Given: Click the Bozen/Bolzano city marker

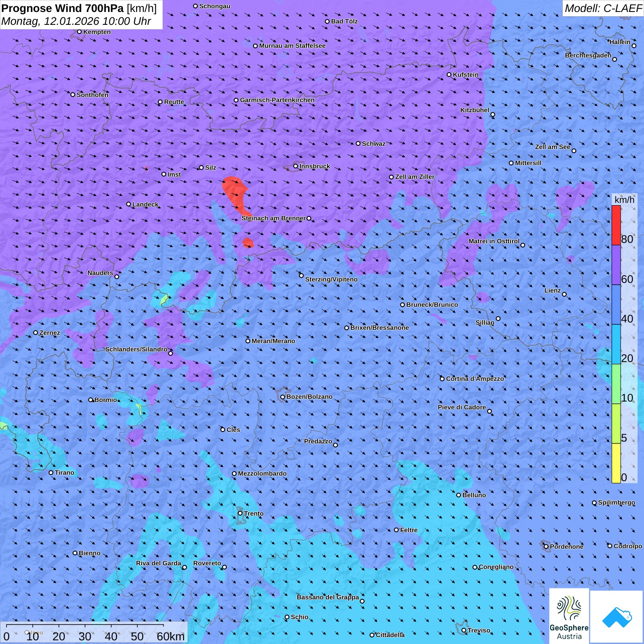Looking at the screenshot, I should click(x=282, y=397).
